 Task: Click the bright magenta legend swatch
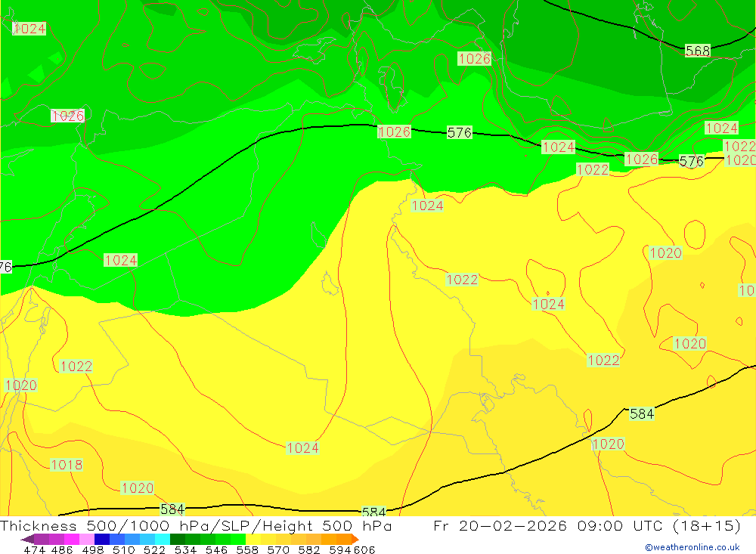click(x=71, y=539)
